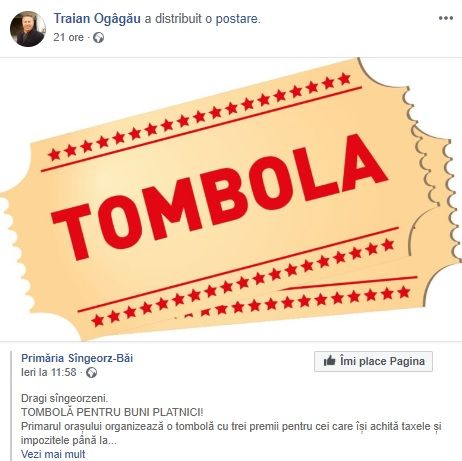This screenshot has width=462, height=461.
Task: Click the public globe icon beside '21 ore'
Action: [x=98, y=38]
